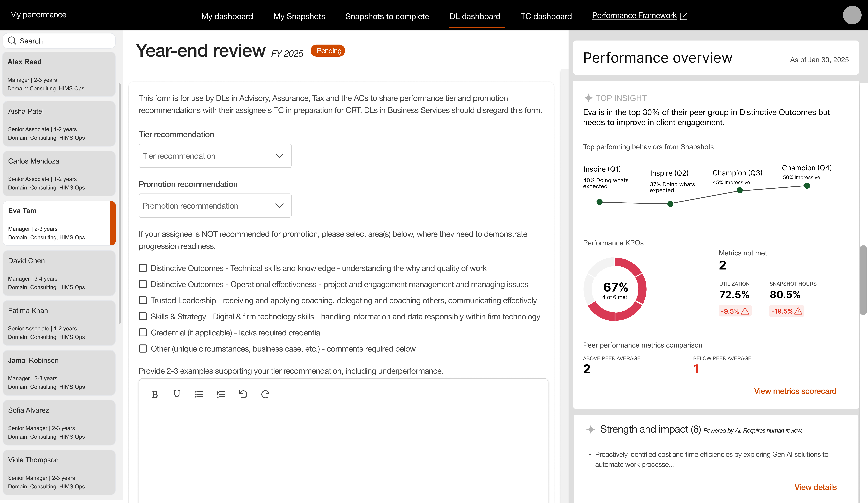
Task: Redo the last edit in the text editor
Action: [265, 394]
